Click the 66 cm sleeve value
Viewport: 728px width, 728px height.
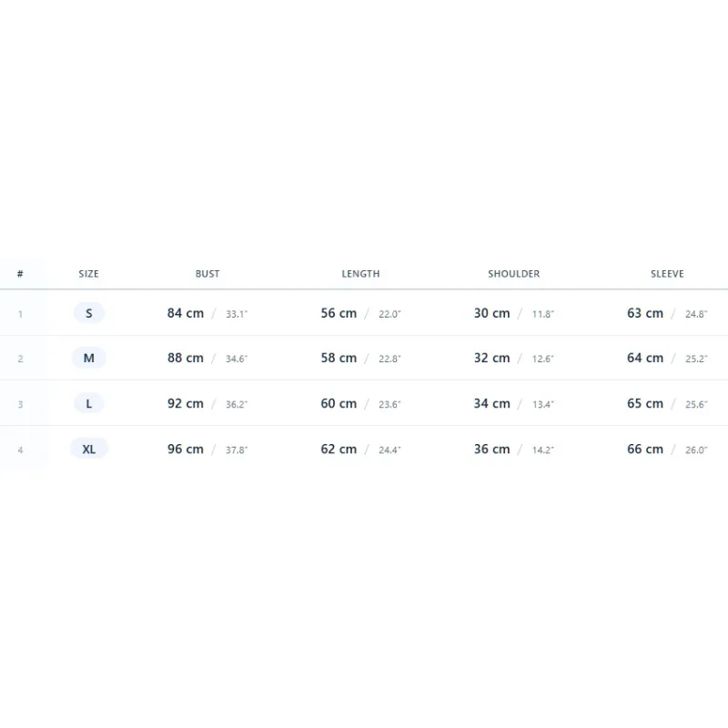[645, 449]
